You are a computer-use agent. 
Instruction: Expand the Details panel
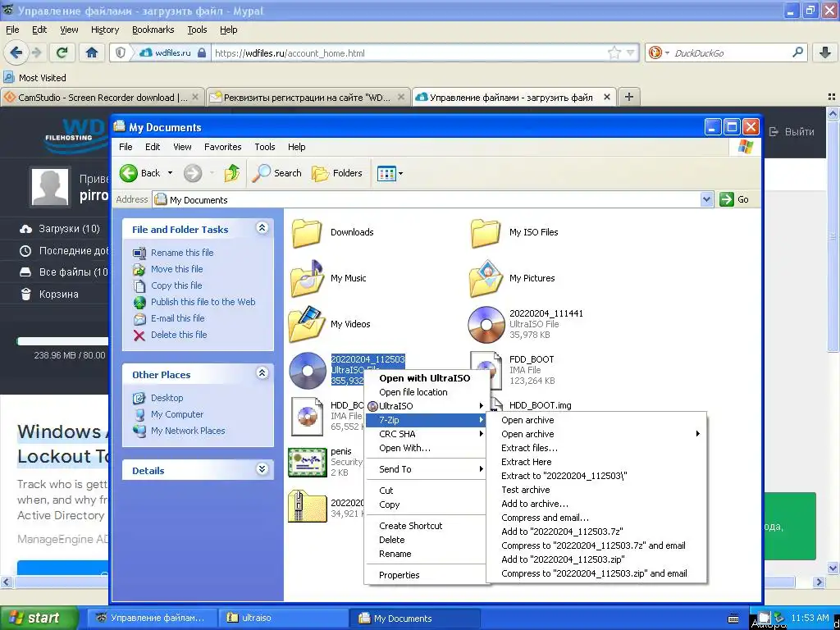click(262, 469)
